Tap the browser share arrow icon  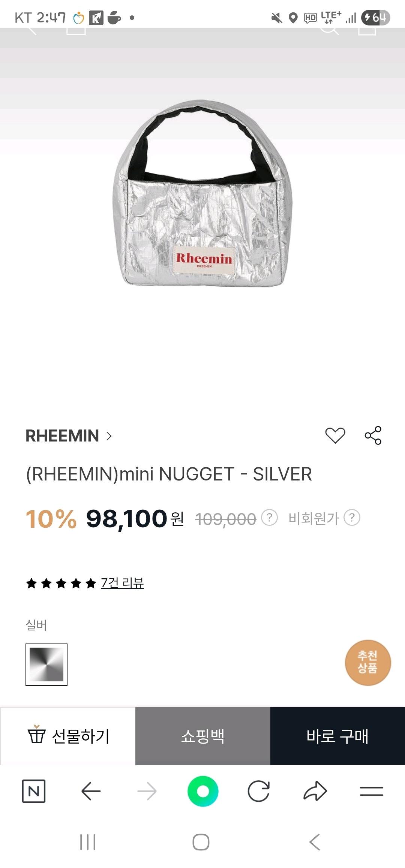tap(315, 791)
